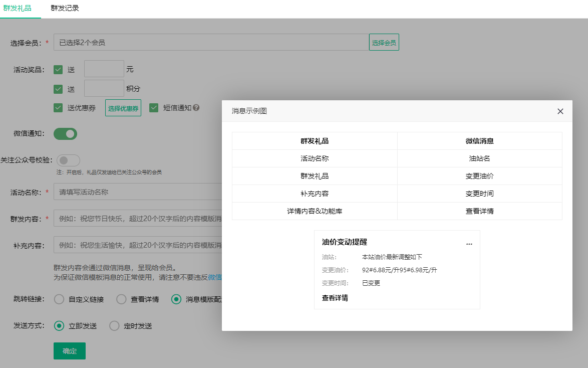The height and width of the screenshot is (368, 588).
Task: Uncheck the 短信通知 checkbox
Action: pos(154,108)
